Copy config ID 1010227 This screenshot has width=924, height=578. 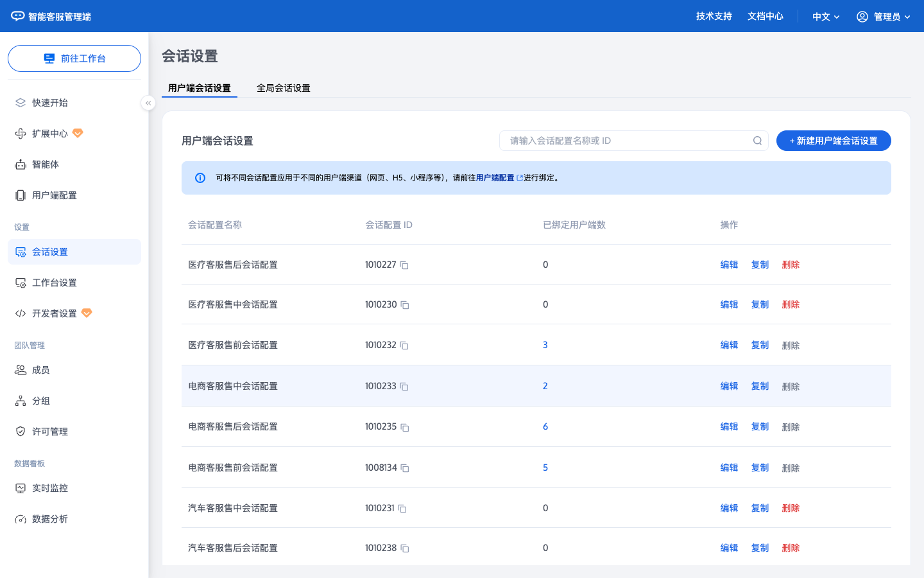404,265
